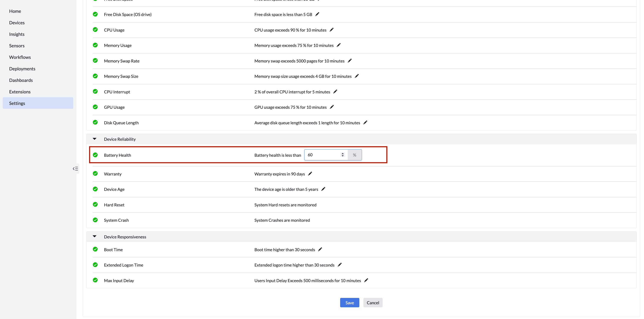
Task: Click the pencil icon next to Memory Usage condition
Action: [x=338, y=45]
